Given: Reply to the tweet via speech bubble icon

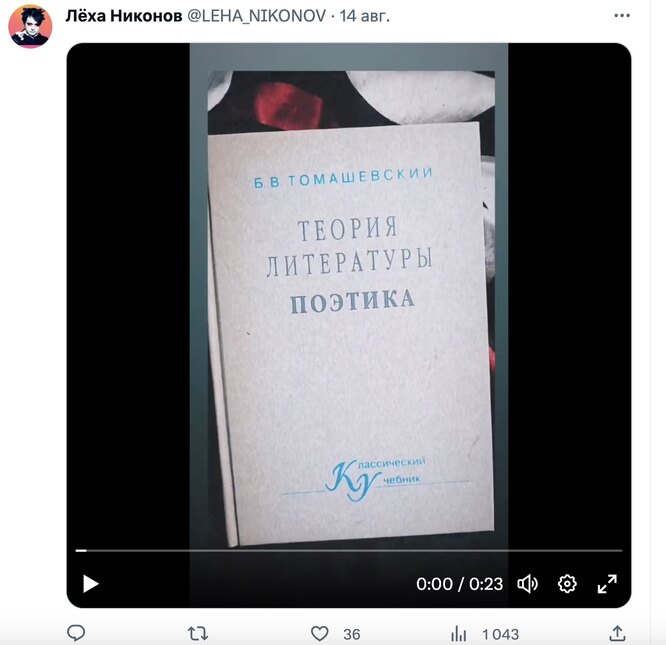Looking at the screenshot, I should click(76, 633).
